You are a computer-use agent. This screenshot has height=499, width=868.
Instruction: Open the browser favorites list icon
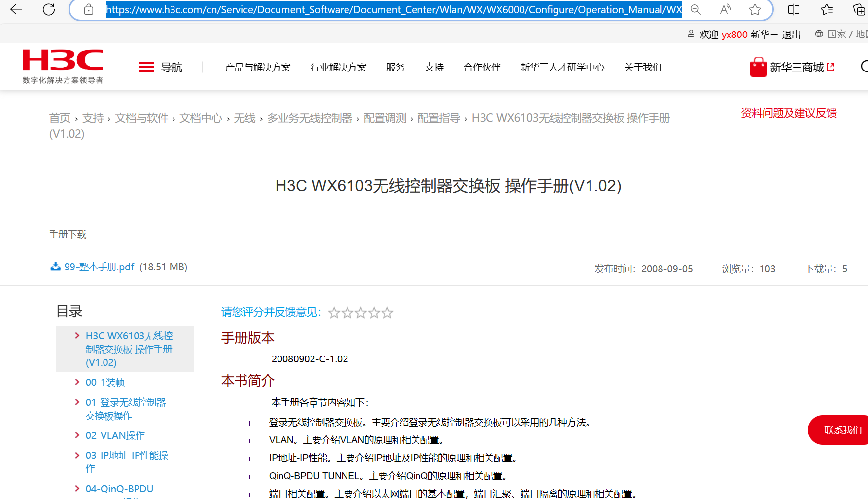coord(827,9)
